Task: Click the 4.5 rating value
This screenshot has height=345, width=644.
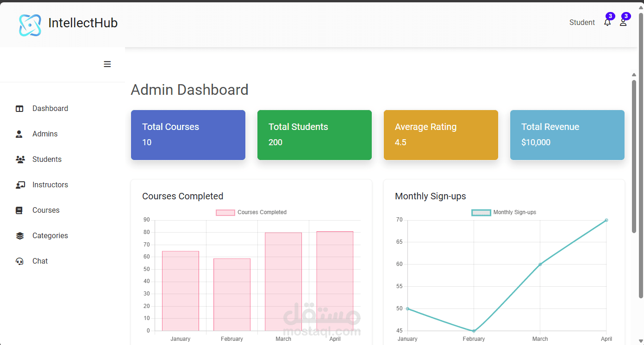Action: [x=400, y=142]
